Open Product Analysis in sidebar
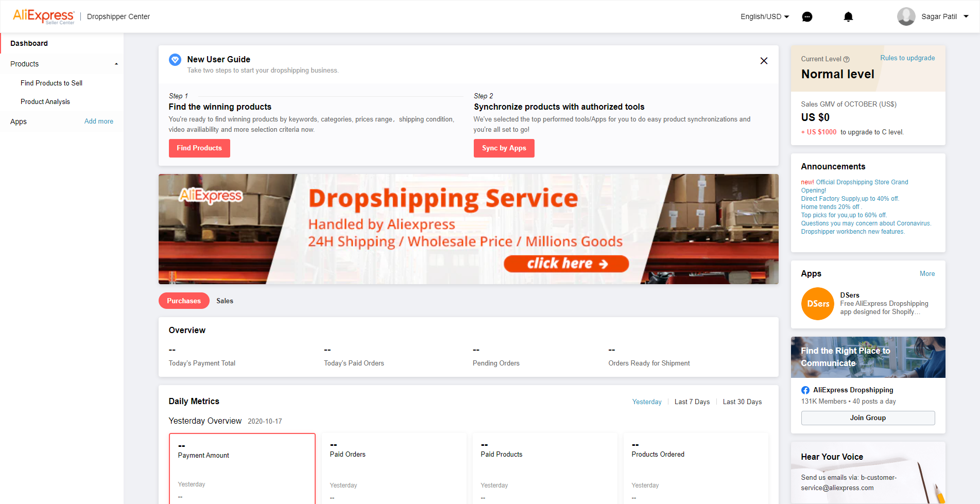 click(x=45, y=101)
